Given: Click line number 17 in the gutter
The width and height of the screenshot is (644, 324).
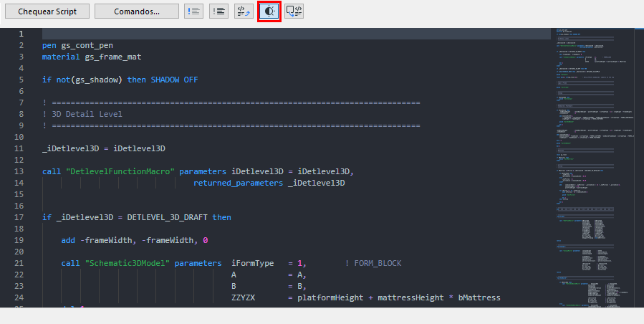Looking at the screenshot, I should 19,217.
